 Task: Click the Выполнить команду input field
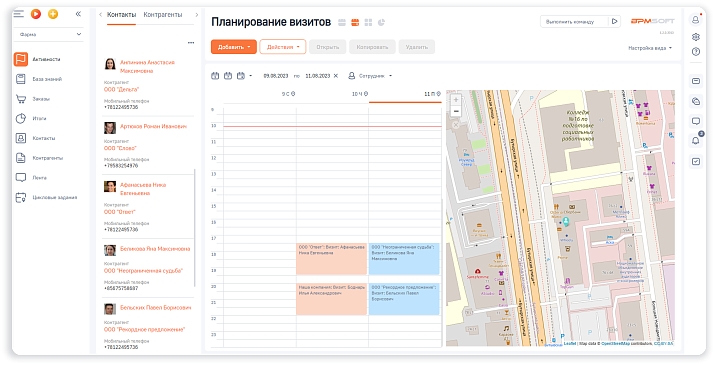[574, 21]
